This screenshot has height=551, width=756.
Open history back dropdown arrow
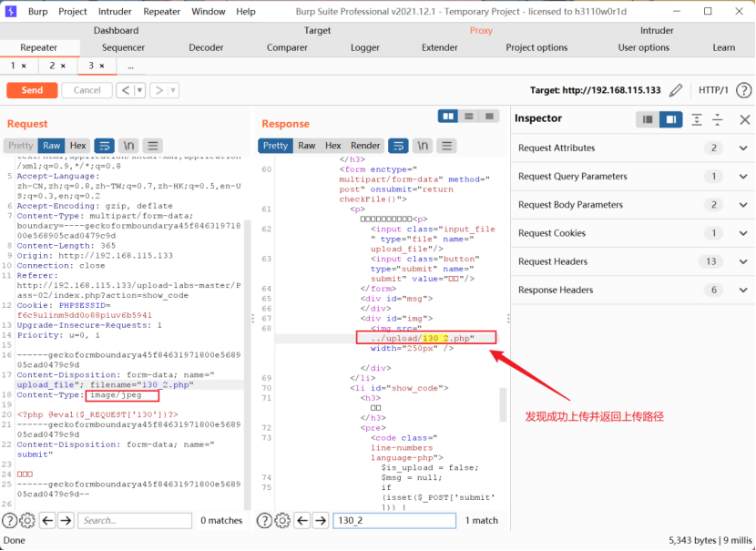pyautogui.click(x=140, y=90)
